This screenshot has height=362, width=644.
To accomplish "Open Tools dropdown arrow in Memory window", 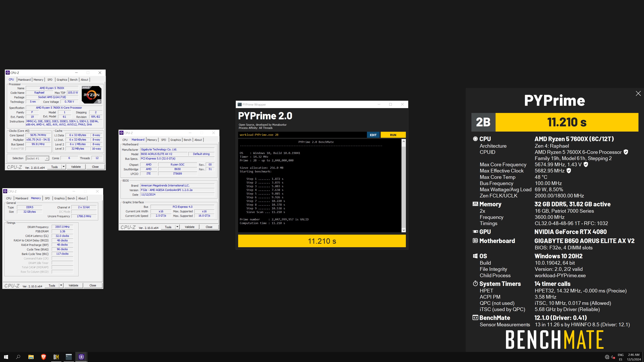I will [61, 286].
